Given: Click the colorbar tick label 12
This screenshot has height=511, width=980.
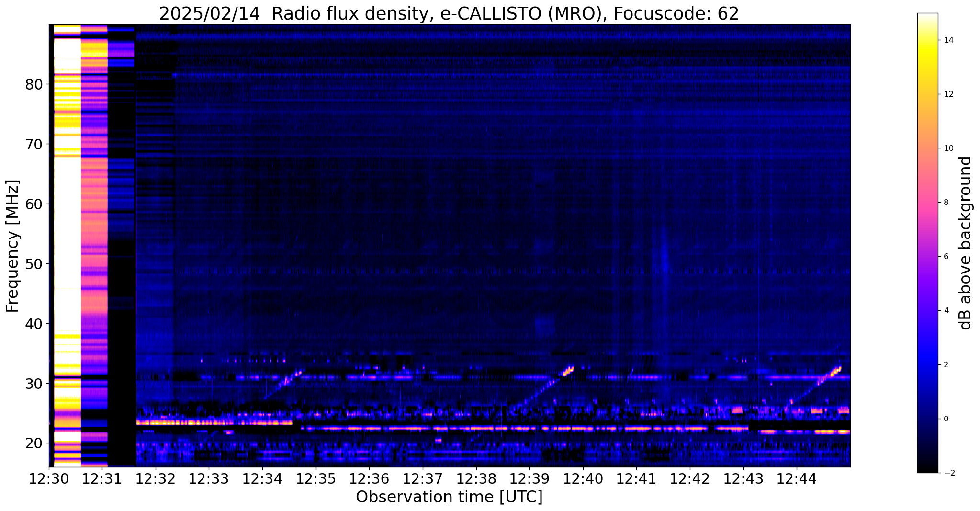Looking at the screenshot, I should click(x=948, y=94).
